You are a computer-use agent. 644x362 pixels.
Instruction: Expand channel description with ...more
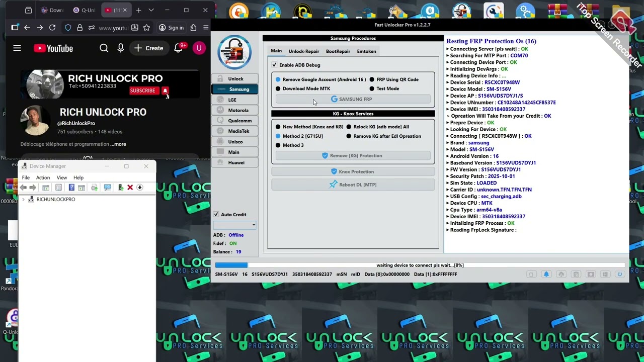click(x=118, y=144)
